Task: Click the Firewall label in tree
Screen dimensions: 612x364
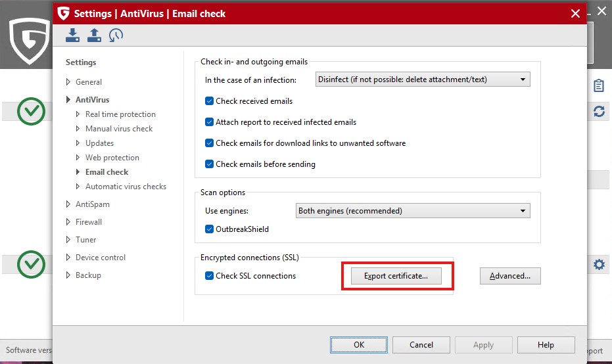Action: [89, 222]
